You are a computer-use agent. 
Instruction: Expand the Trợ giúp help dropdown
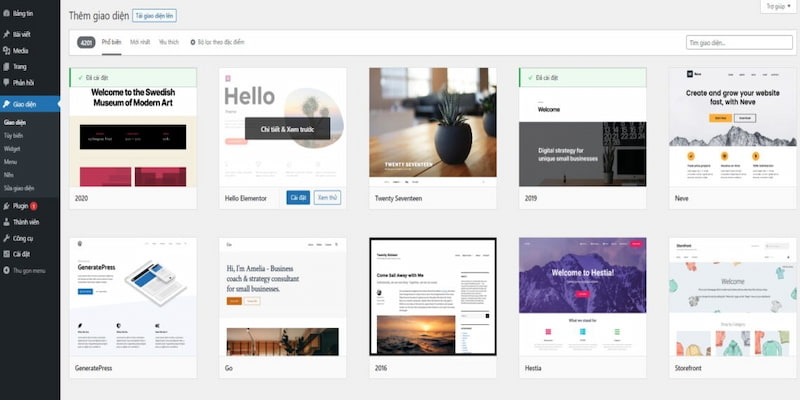point(777,6)
